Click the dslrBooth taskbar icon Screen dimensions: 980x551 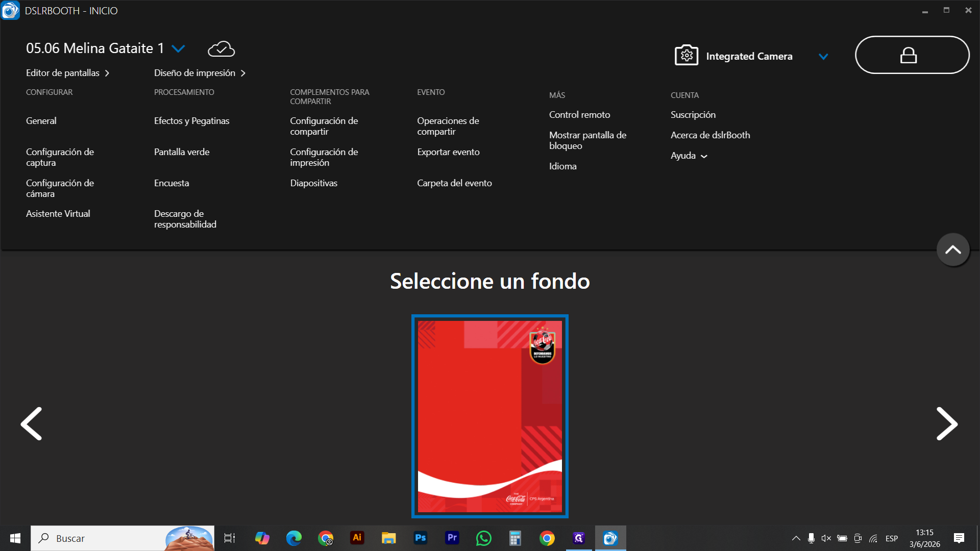pos(610,538)
